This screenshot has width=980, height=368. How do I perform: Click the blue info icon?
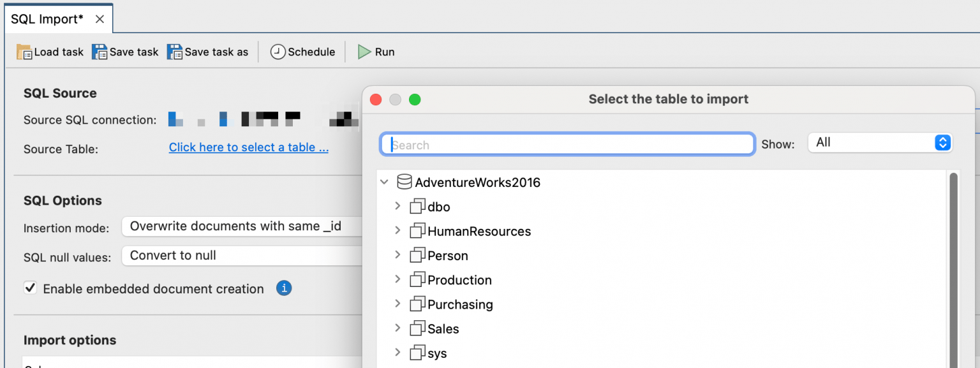284,288
